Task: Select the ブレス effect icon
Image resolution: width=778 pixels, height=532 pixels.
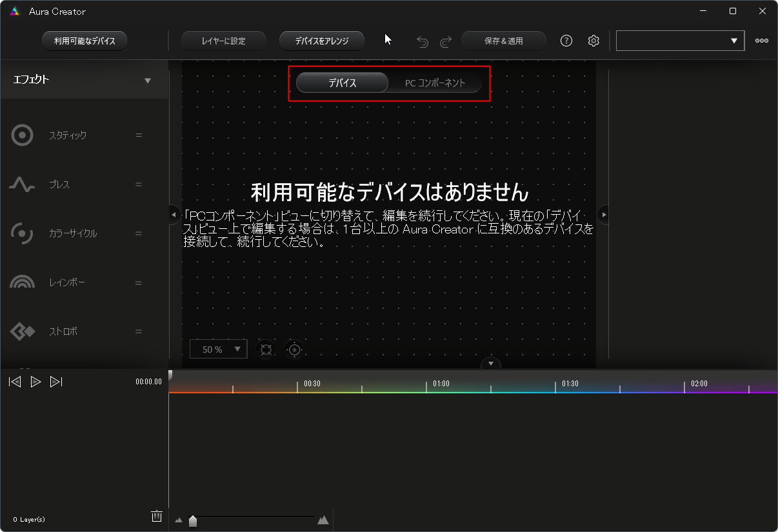Action: 22,184
